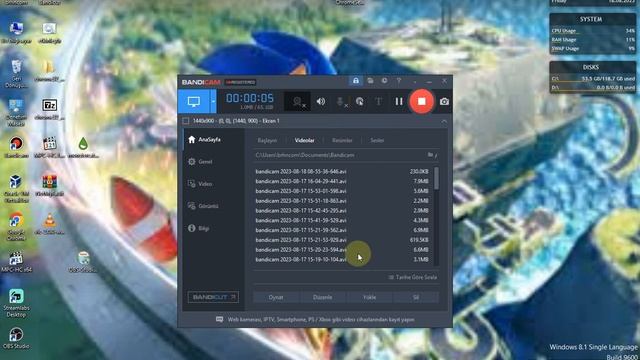Take a screenshot with camera icon
This screenshot has height=360, width=640.
point(444,101)
